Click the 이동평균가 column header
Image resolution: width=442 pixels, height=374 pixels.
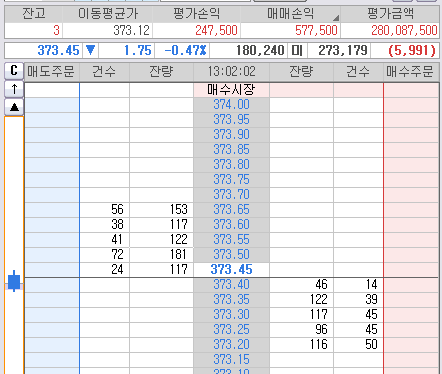pos(108,14)
